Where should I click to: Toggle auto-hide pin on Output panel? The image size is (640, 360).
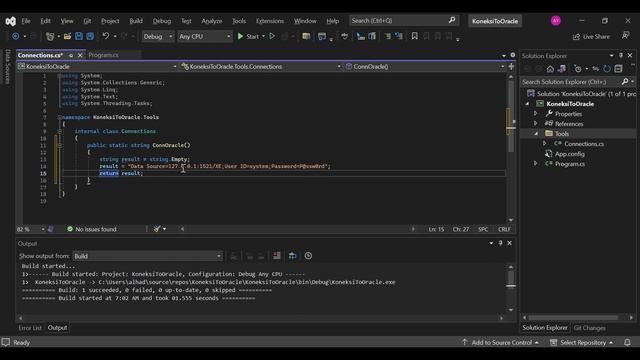pyautogui.click(x=500, y=243)
